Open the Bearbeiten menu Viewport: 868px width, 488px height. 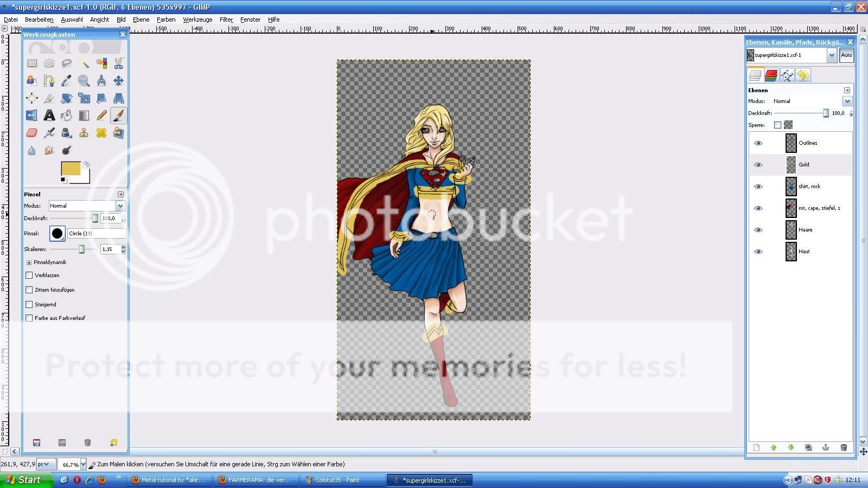coord(39,20)
